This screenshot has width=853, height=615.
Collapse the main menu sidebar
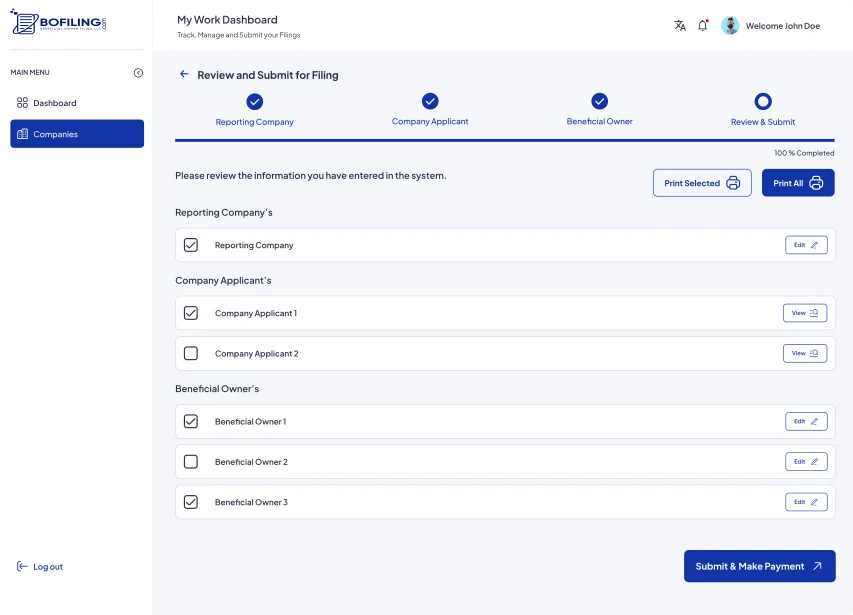[x=138, y=73]
